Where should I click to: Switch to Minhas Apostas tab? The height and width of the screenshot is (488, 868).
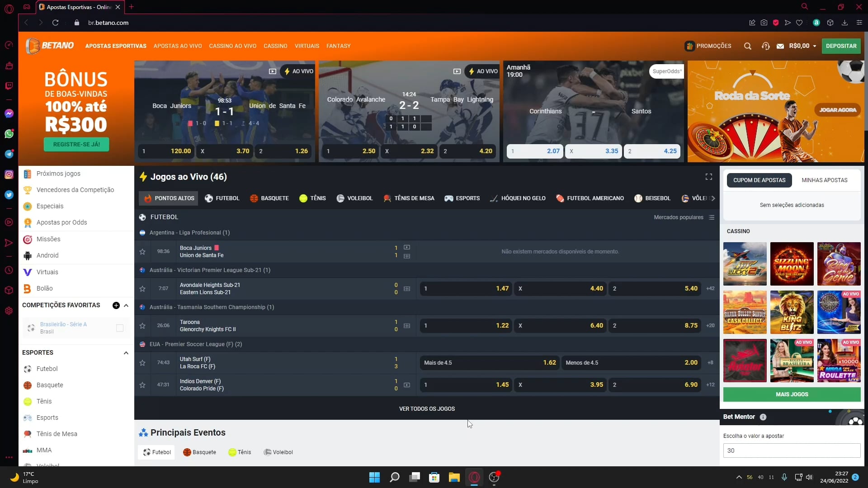point(824,180)
